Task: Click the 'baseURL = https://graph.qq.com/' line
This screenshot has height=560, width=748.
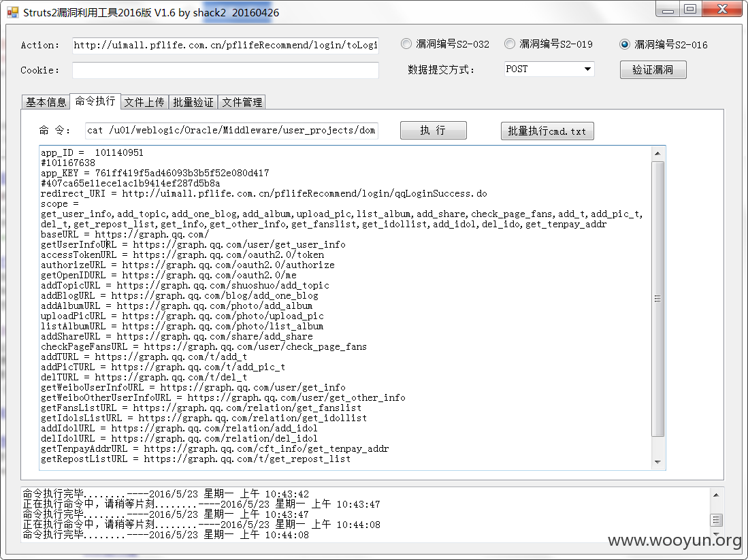Action: coord(125,234)
